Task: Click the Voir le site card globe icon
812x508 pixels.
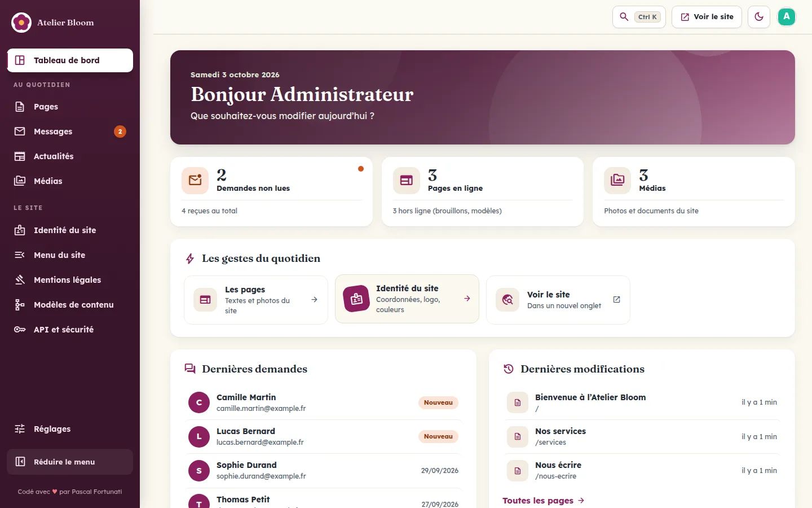Action: [x=507, y=300]
